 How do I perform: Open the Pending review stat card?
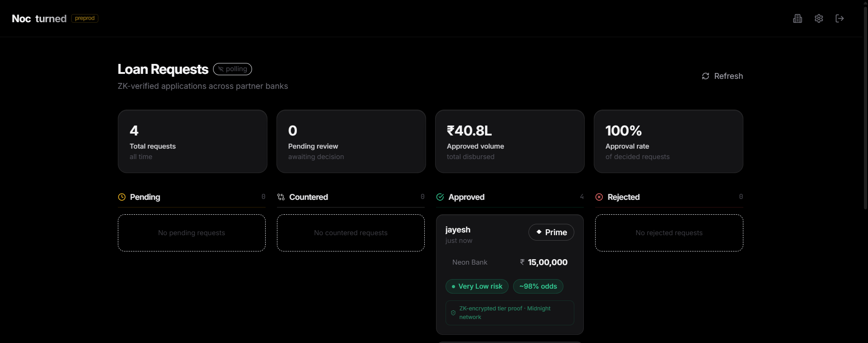pyautogui.click(x=351, y=141)
